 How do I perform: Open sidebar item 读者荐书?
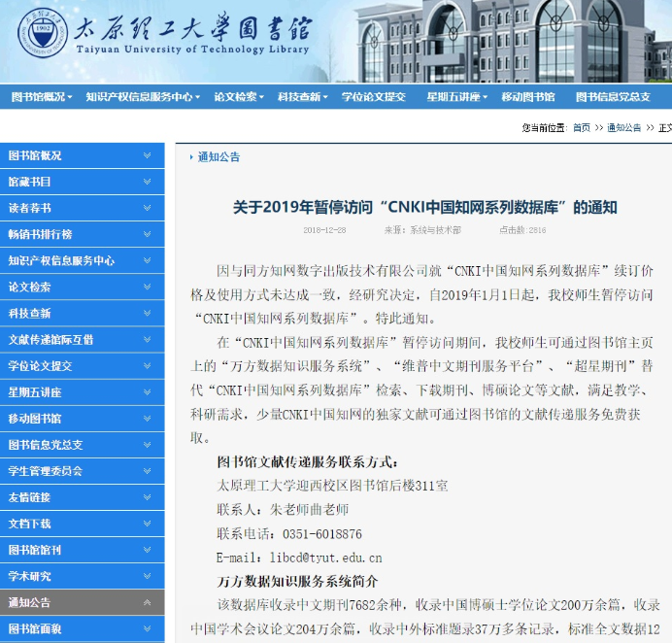82,208
